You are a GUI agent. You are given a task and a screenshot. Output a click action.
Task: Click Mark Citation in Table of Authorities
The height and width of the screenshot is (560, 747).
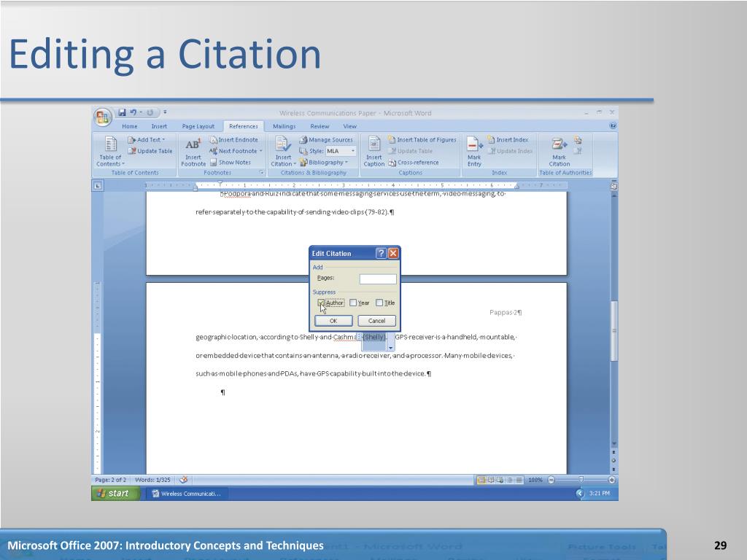tap(560, 152)
